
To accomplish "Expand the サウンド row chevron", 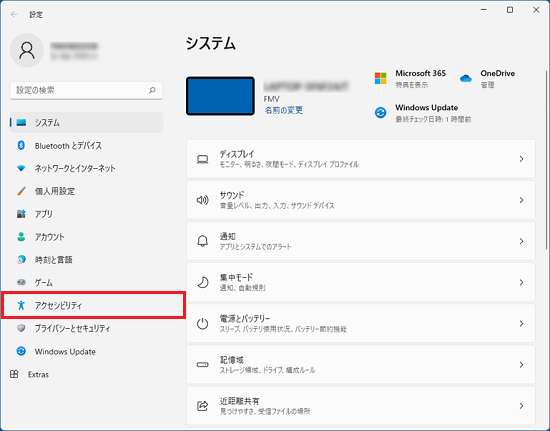I will coord(522,200).
